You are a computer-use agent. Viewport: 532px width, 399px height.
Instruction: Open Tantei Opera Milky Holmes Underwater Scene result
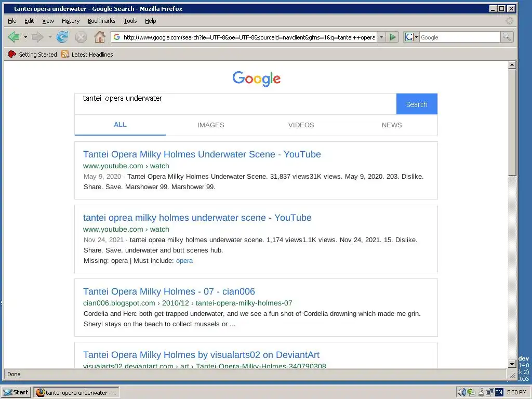[x=202, y=154]
